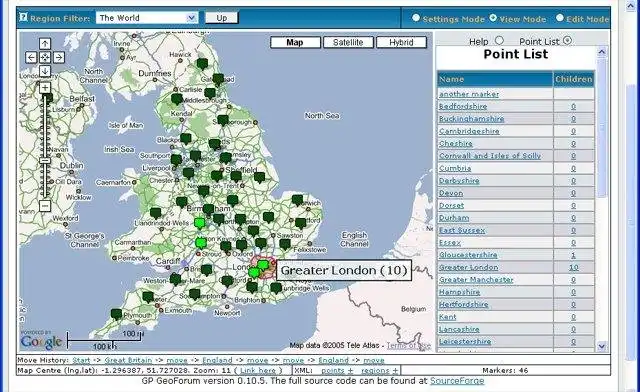Open Cumbria in the point list
This screenshot has width=640, height=392.
tap(455, 168)
